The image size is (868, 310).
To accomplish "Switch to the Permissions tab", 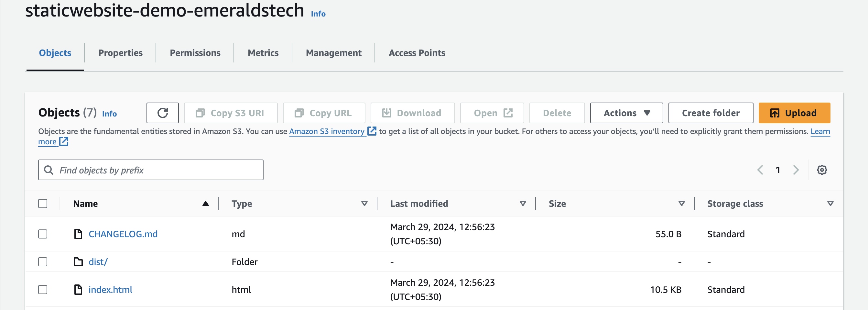I will coord(195,53).
